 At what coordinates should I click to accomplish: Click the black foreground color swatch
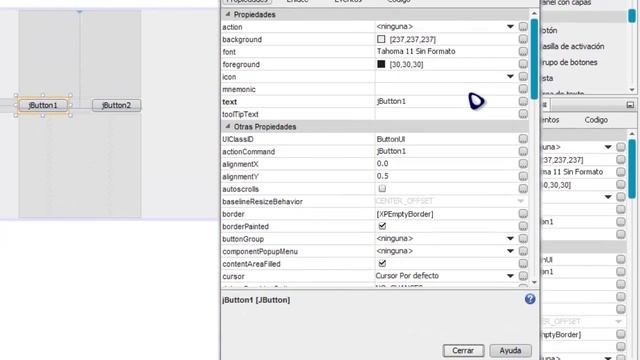381,64
